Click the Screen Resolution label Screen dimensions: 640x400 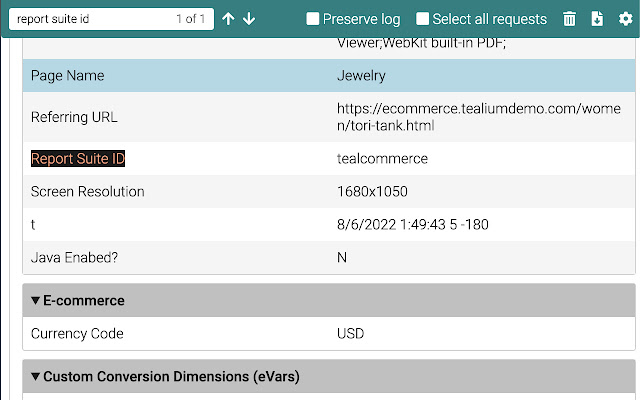click(x=88, y=192)
